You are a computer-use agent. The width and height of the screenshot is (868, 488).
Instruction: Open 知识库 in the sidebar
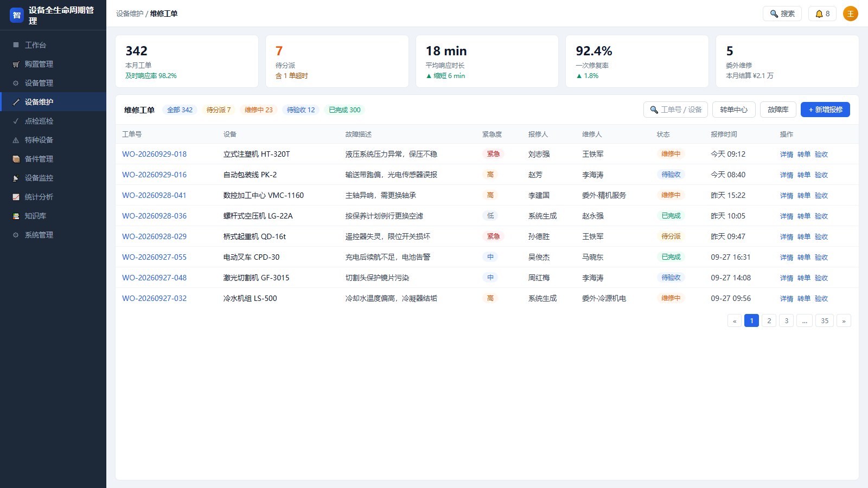coord(53,216)
